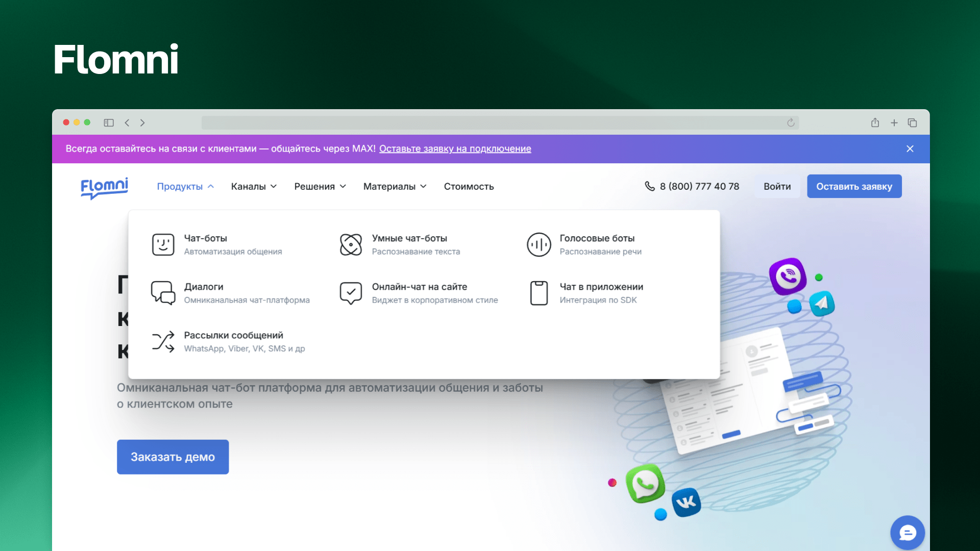Open the chat widget bubble icon
The height and width of the screenshot is (551, 980).
(907, 533)
